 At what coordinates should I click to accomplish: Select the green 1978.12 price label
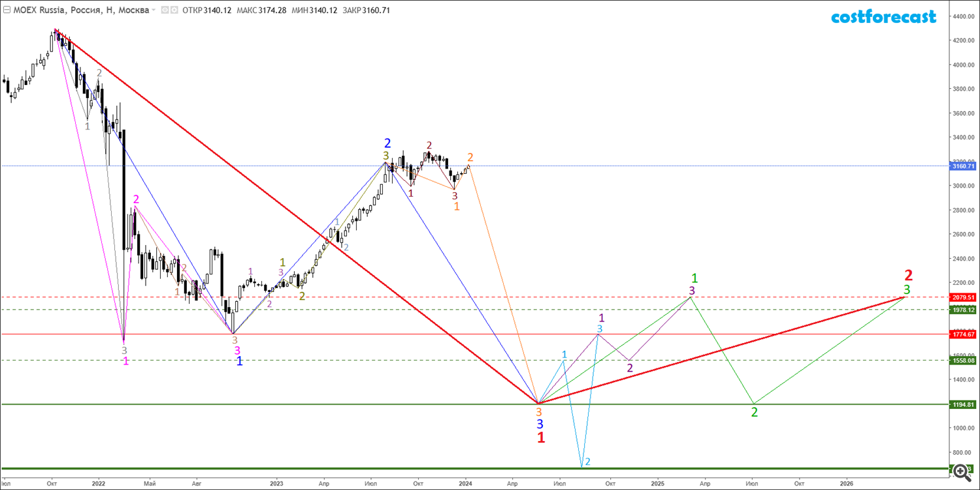(964, 310)
